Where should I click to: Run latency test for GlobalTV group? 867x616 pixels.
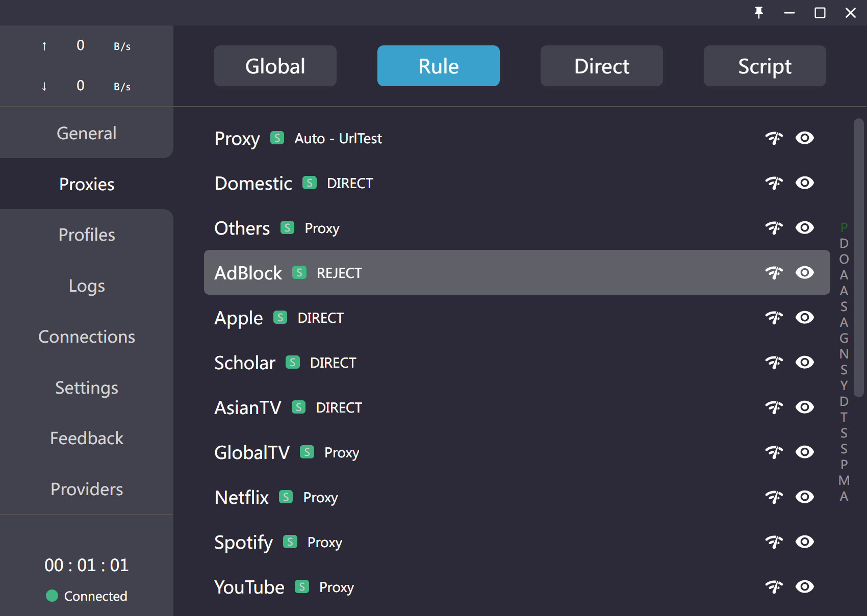[x=774, y=452]
